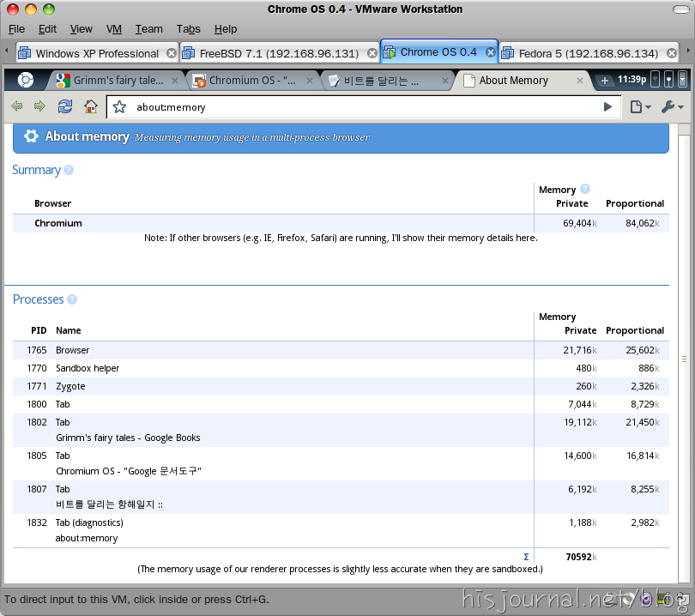Close the Chromium OS browser tab
Image resolution: width=695 pixels, height=616 pixels.
(310, 81)
